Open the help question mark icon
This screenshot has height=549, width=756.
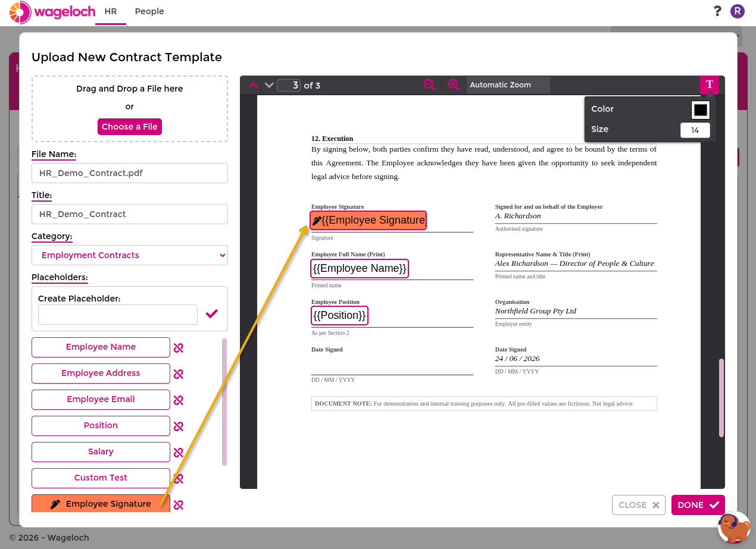(x=717, y=11)
